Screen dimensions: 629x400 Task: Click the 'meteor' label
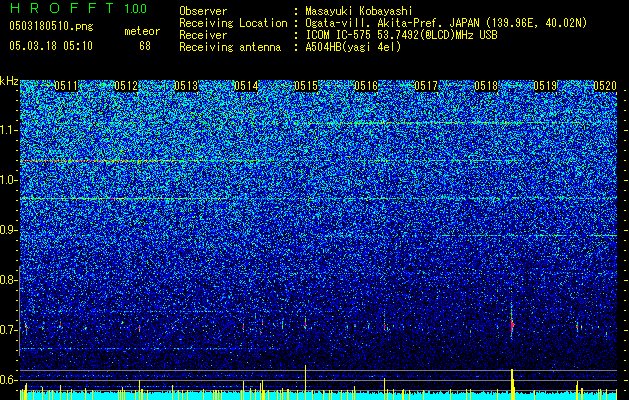pos(142,31)
